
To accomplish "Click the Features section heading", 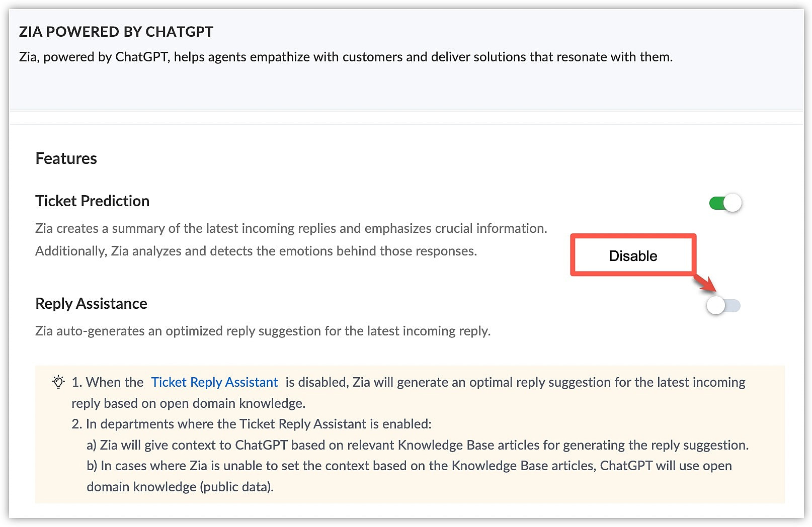I will tap(66, 158).
